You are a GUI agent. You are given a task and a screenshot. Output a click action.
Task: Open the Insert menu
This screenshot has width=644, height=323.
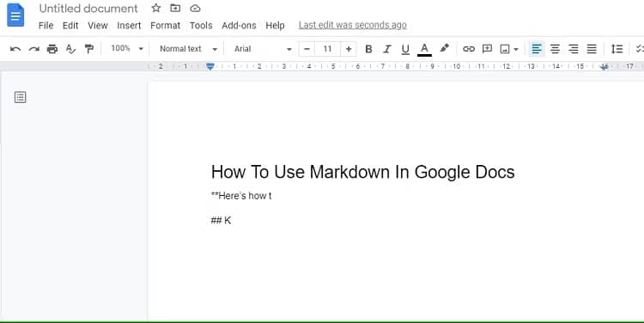point(129,26)
